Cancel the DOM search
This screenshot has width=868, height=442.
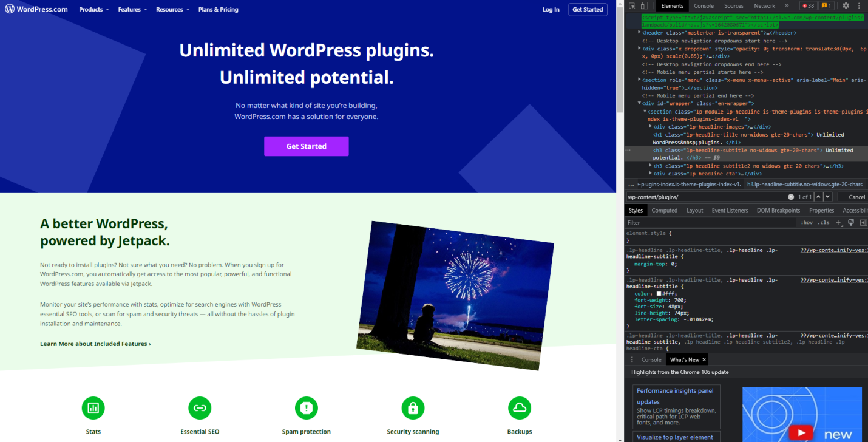pos(856,197)
